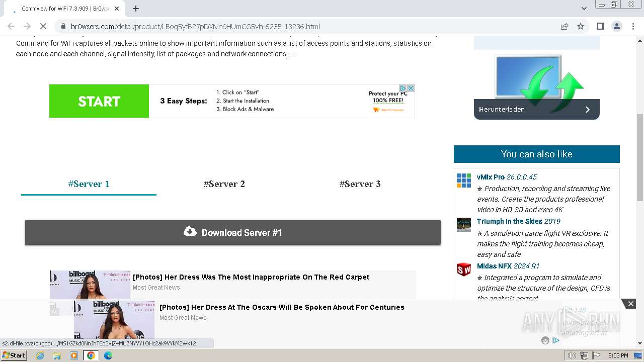Close the CommView for WiFi tab
This screenshot has width=644, height=362.
117,9
